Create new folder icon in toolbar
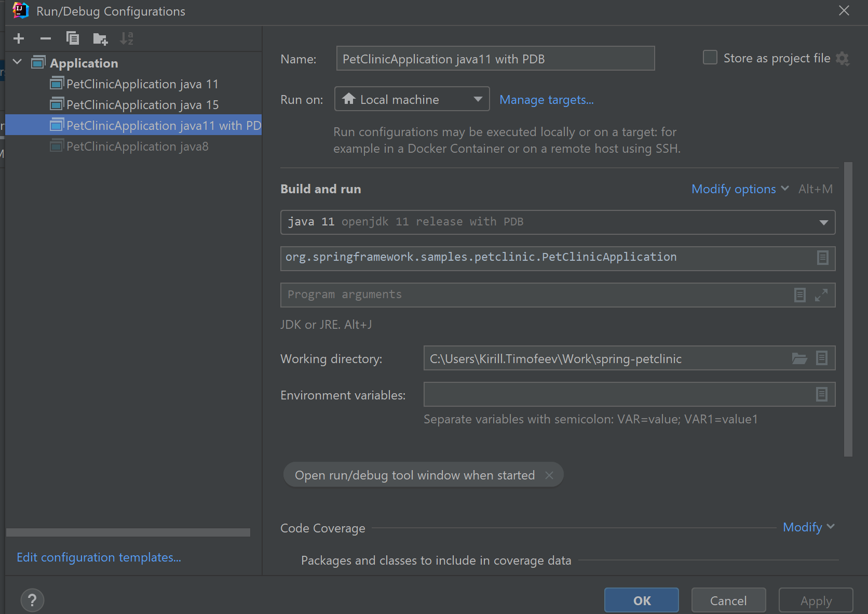The image size is (868, 614). pyautogui.click(x=100, y=38)
